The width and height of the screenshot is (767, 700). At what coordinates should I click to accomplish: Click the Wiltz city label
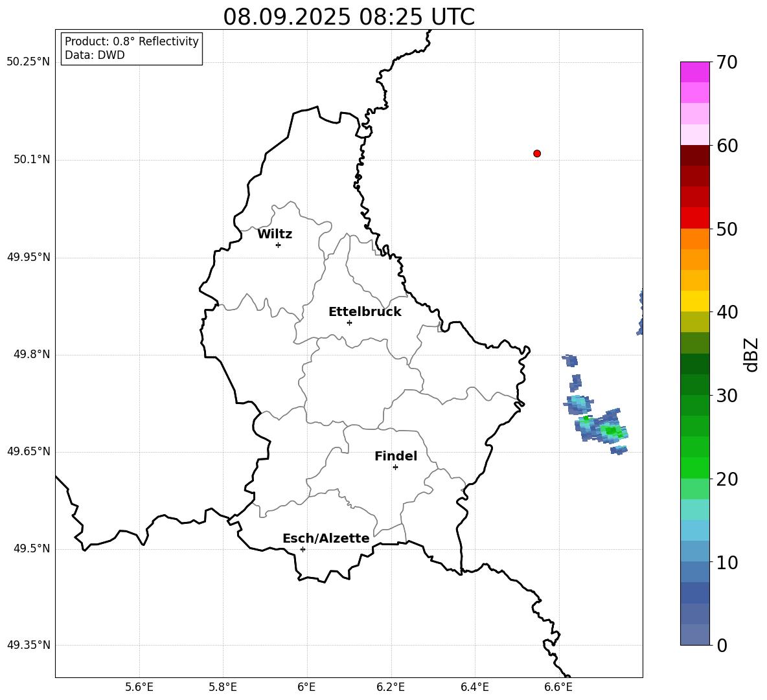point(275,234)
